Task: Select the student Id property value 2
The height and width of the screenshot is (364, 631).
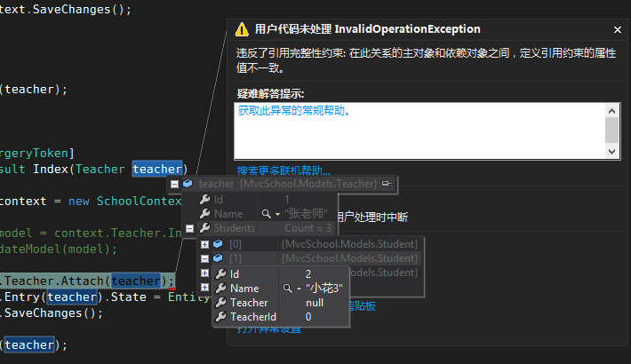Action: 308,274
